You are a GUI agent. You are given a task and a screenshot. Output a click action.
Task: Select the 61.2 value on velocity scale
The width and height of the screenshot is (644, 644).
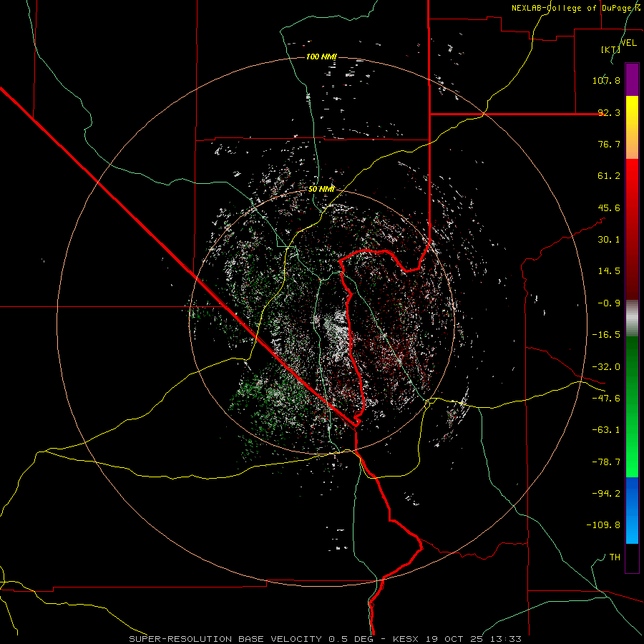point(609,176)
